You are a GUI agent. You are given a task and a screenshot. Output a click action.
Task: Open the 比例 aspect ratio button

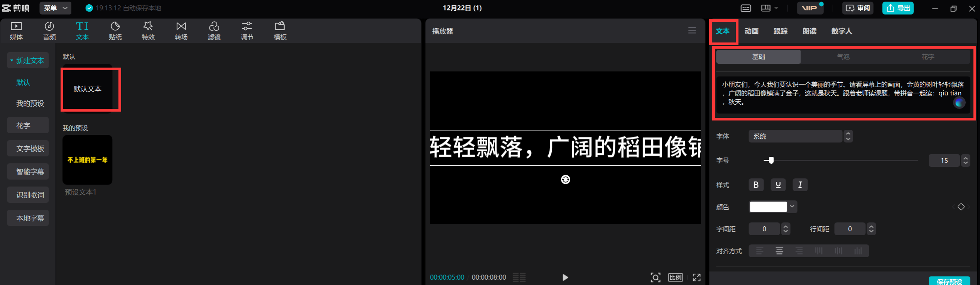(676, 277)
